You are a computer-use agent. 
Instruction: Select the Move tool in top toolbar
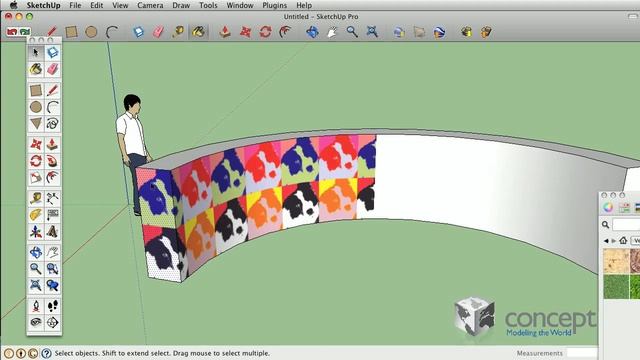tap(245, 32)
